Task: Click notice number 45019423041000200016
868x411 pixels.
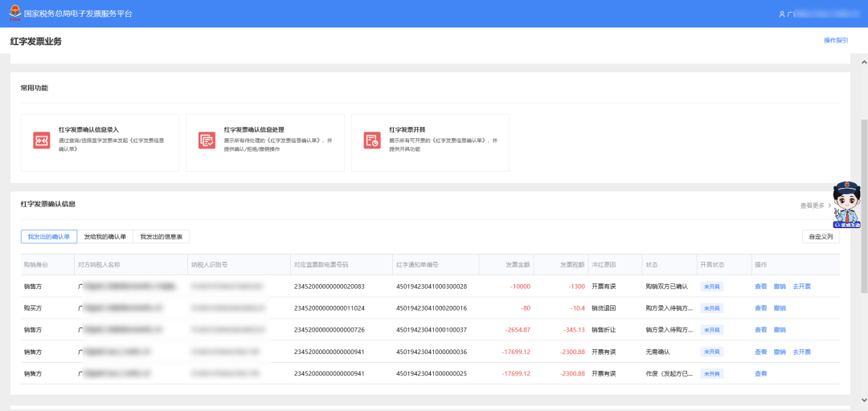Action: click(x=432, y=308)
